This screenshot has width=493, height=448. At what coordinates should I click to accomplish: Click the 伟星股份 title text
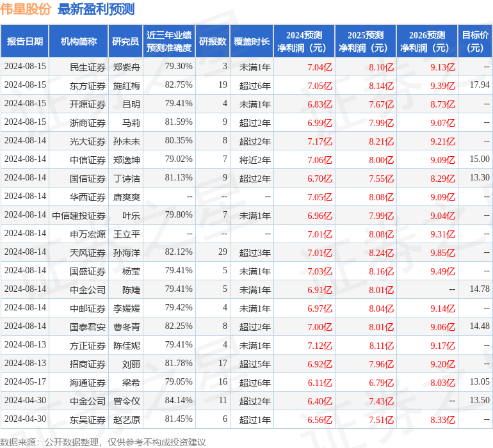[x=26, y=9]
